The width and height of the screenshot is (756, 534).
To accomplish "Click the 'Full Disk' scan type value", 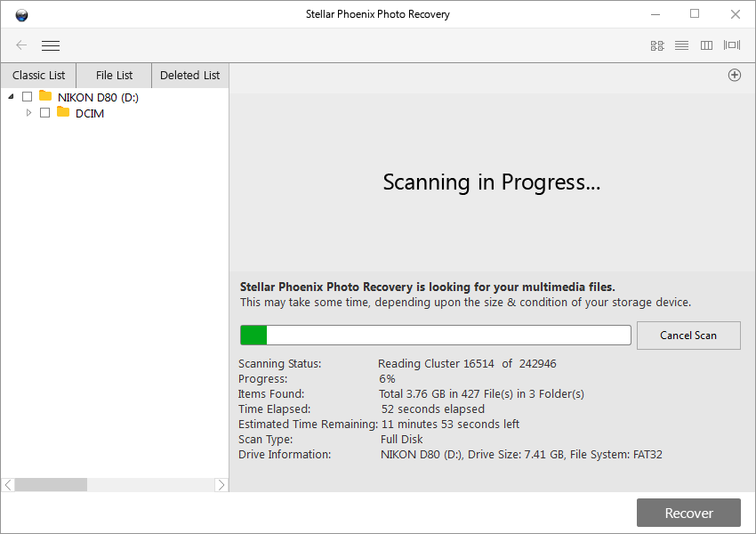I will 402,440.
